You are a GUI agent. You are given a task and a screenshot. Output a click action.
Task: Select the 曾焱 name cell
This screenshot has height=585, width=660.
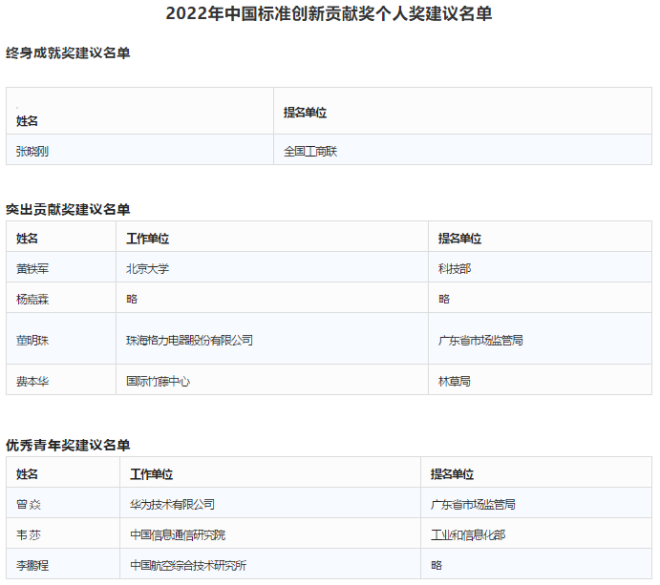point(28,504)
